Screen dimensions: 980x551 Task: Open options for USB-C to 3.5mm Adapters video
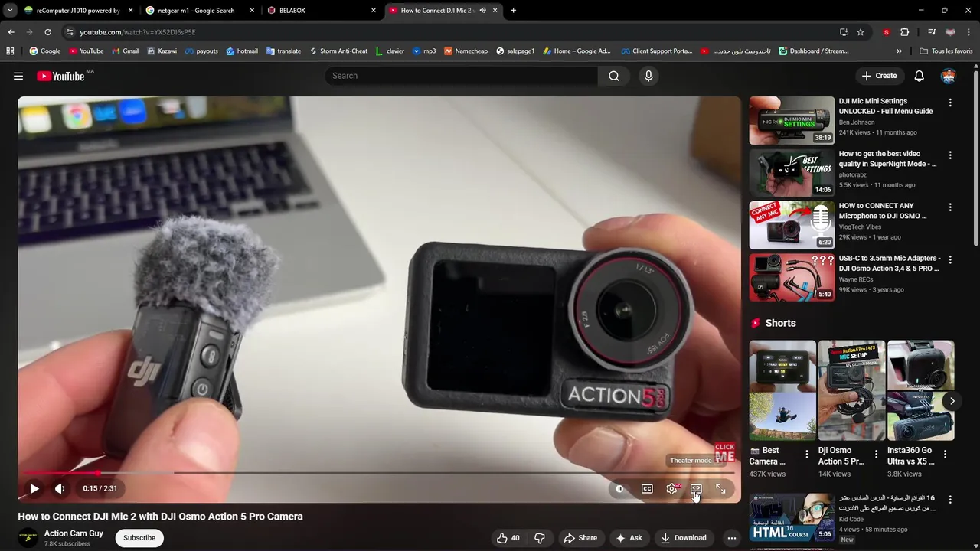[x=950, y=260]
